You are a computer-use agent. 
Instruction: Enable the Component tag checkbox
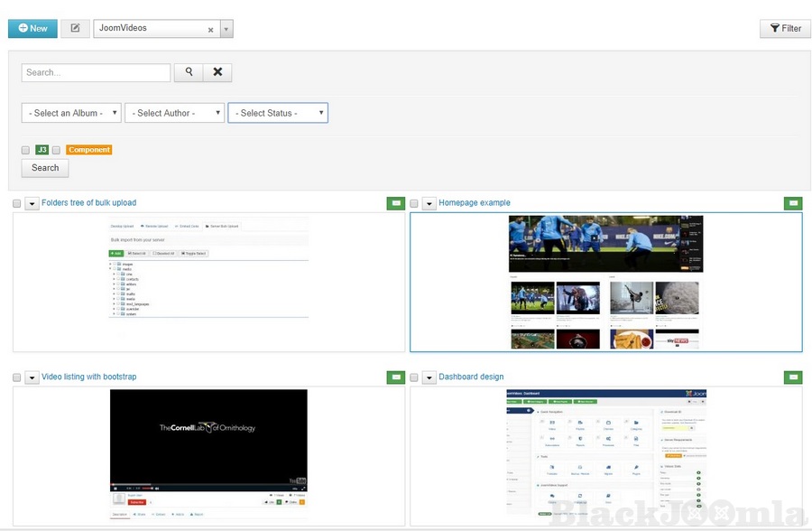coord(56,150)
